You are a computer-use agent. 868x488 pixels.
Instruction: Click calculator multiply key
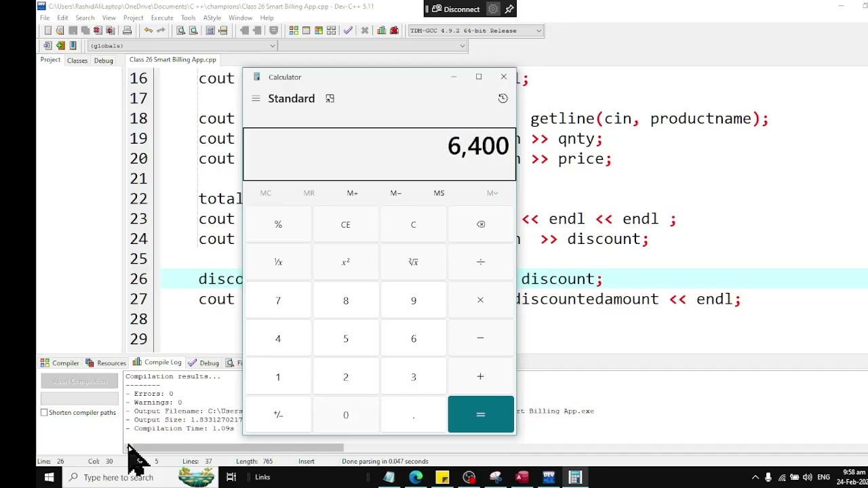coord(481,300)
